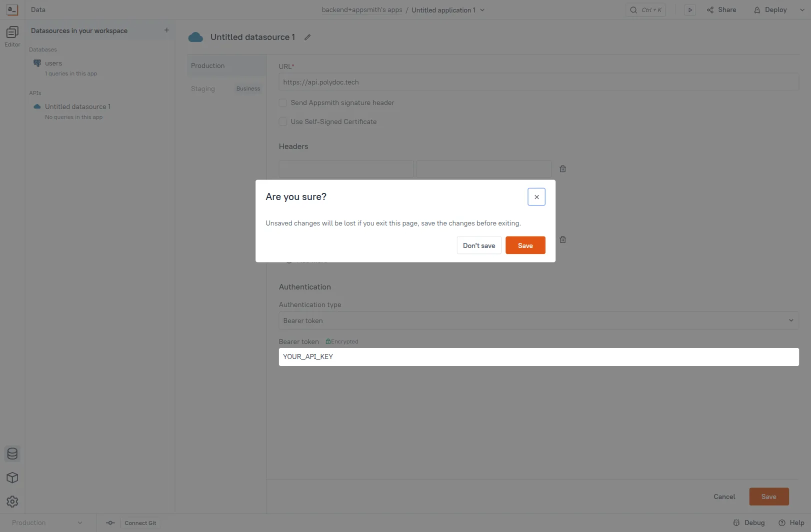Toggle Send Appsmith signature header checkbox
Viewport: 811px width, 532px height.
point(283,103)
